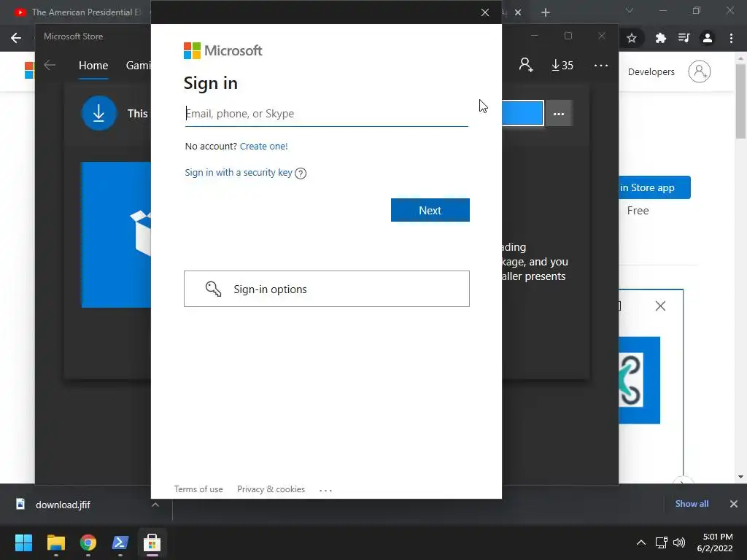Click Get in Store app button
Viewport: 747px width, 560px height.
pos(654,187)
